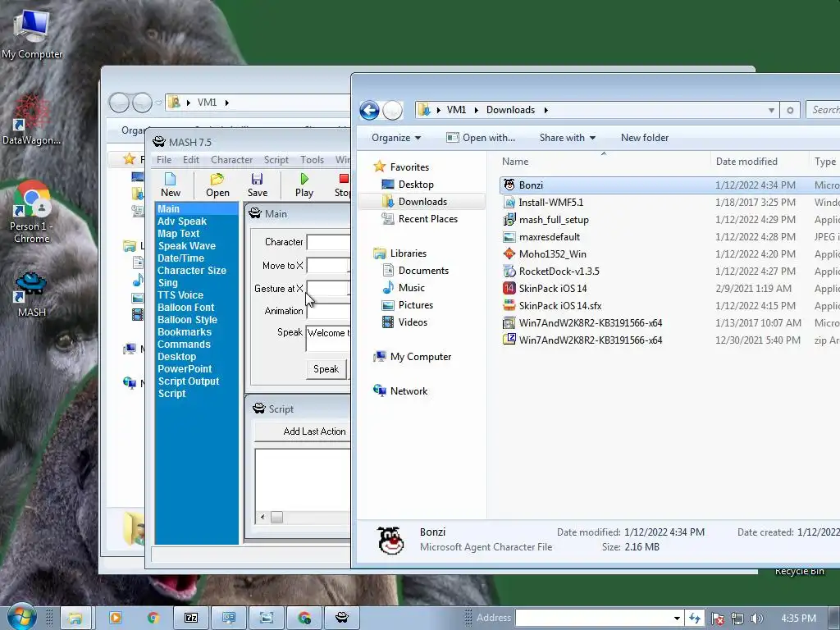
Task: Click the Speak text box containing Welcome
Action: click(x=328, y=339)
